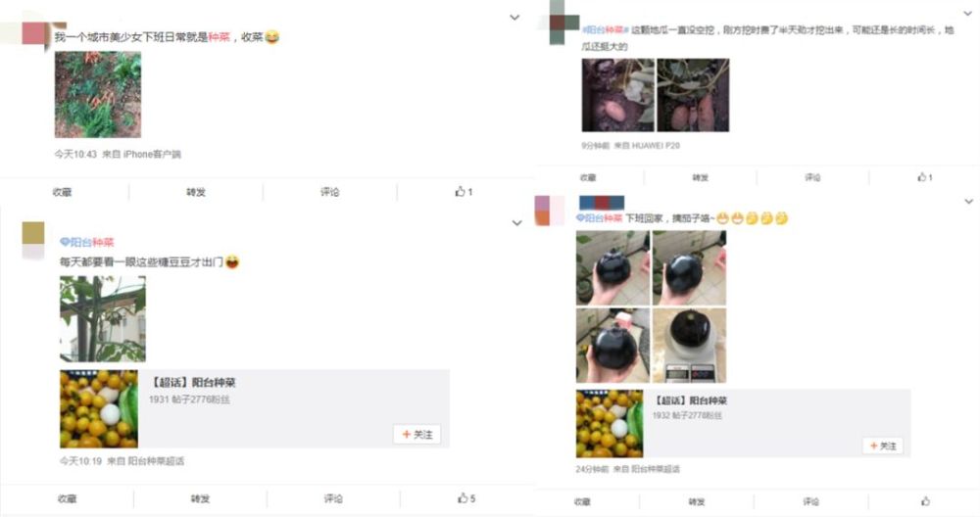This screenshot has height=517, width=980.
Task: Click 评论 under the sugar beans post
Action: point(333,498)
